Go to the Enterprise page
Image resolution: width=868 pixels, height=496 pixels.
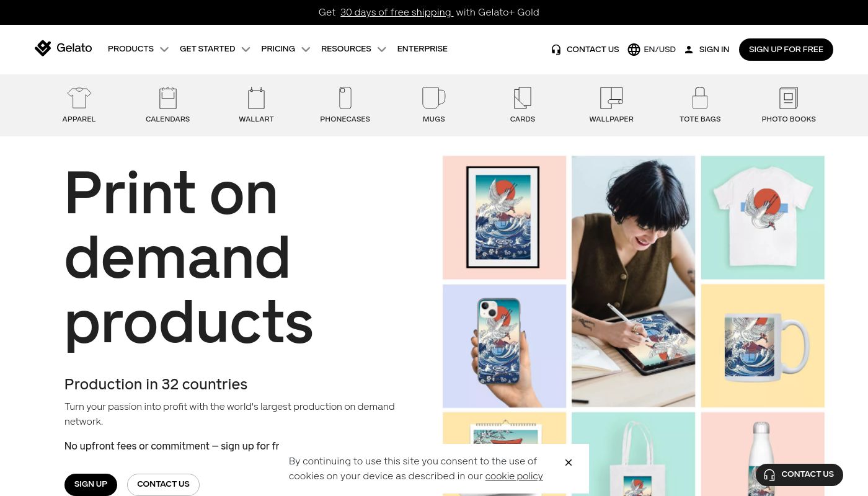[x=422, y=49]
